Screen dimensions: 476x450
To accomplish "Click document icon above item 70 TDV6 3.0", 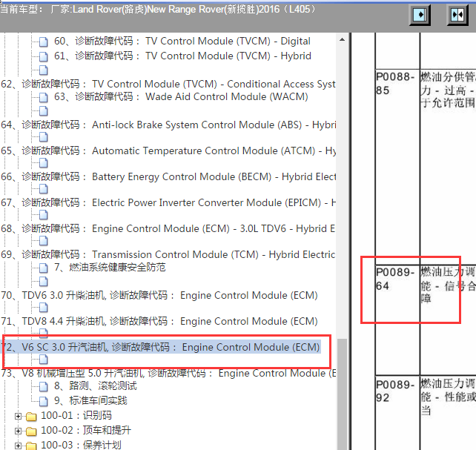I will (x=44, y=281).
